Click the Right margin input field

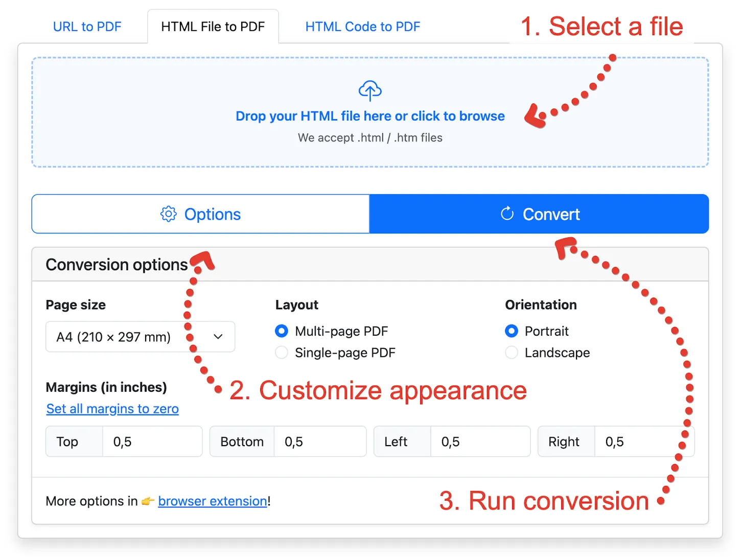[x=644, y=441]
